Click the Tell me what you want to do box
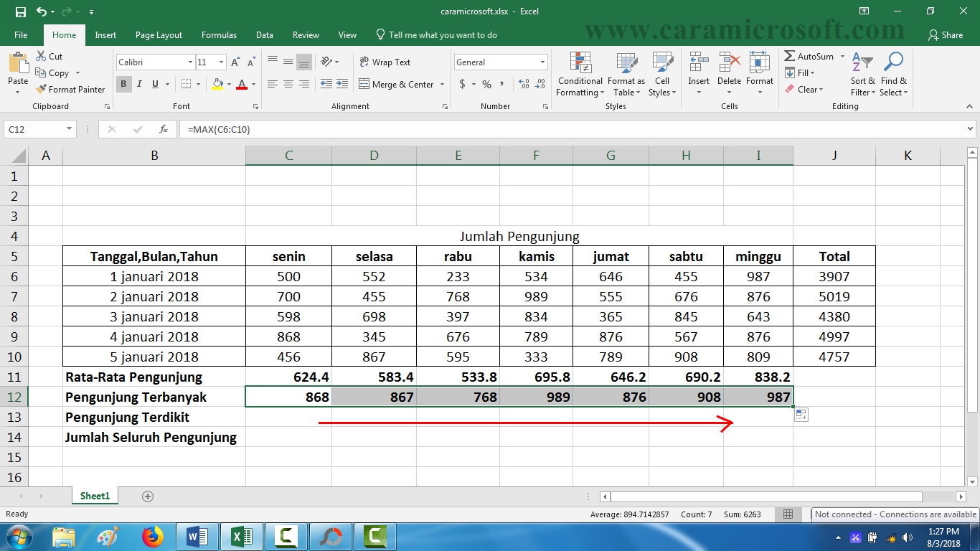 click(x=437, y=35)
